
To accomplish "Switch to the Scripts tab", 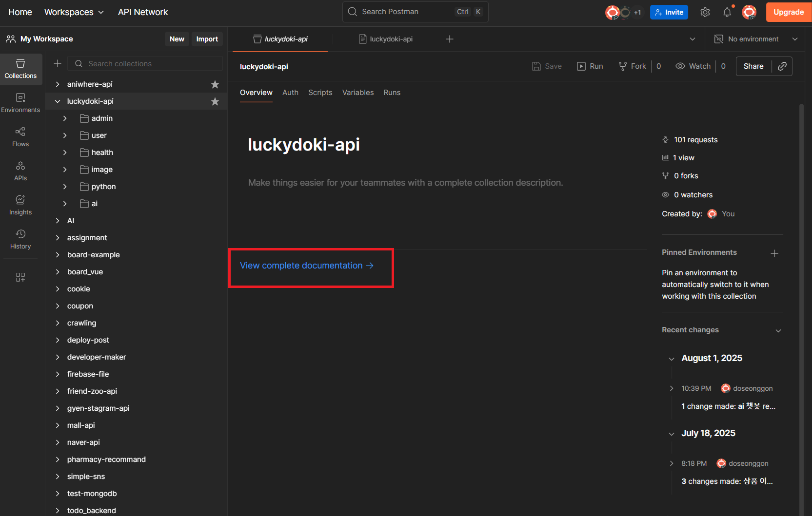I will click(320, 93).
